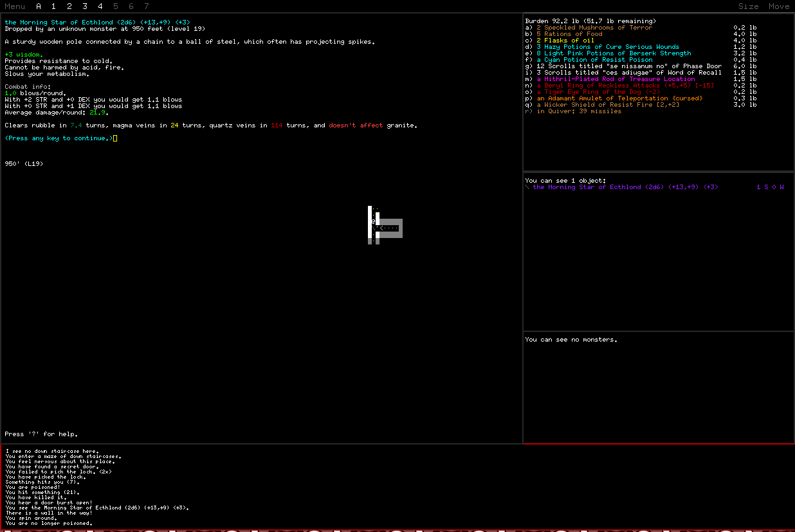
Task: Click the '1 S 0 W' location of the listed object
Action: tap(770, 187)
